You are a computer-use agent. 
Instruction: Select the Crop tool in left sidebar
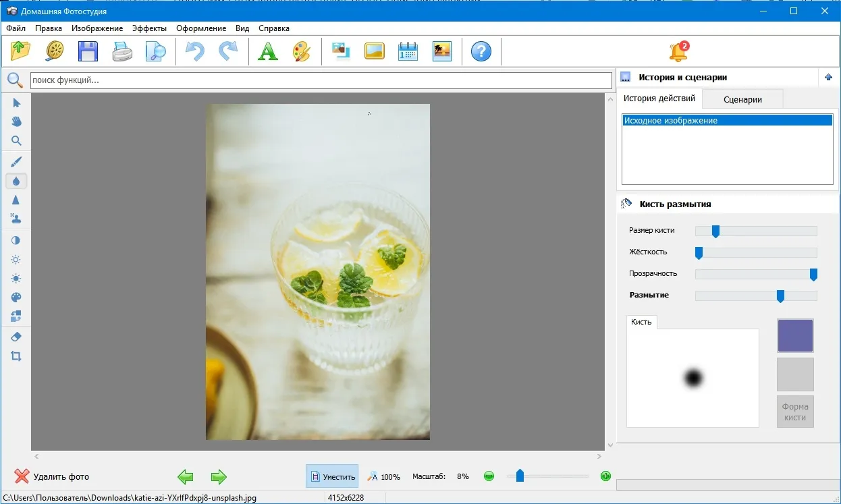(x=16, y=356)
